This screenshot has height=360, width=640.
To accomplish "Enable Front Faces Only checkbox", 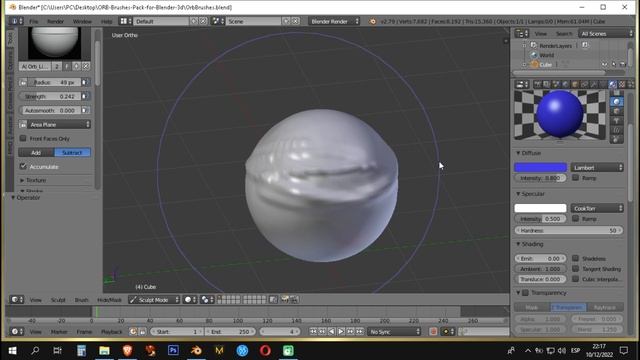I will [23, 138].
